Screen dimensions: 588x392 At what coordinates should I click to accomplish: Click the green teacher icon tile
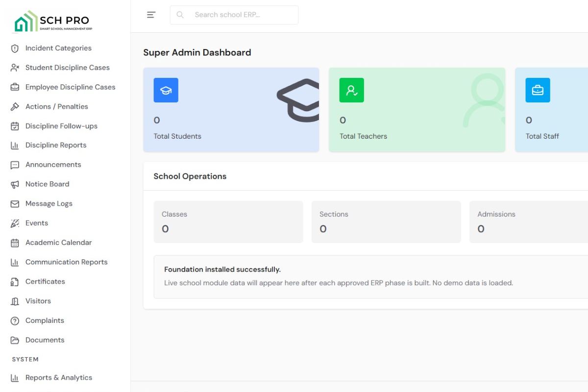point(352,90)
